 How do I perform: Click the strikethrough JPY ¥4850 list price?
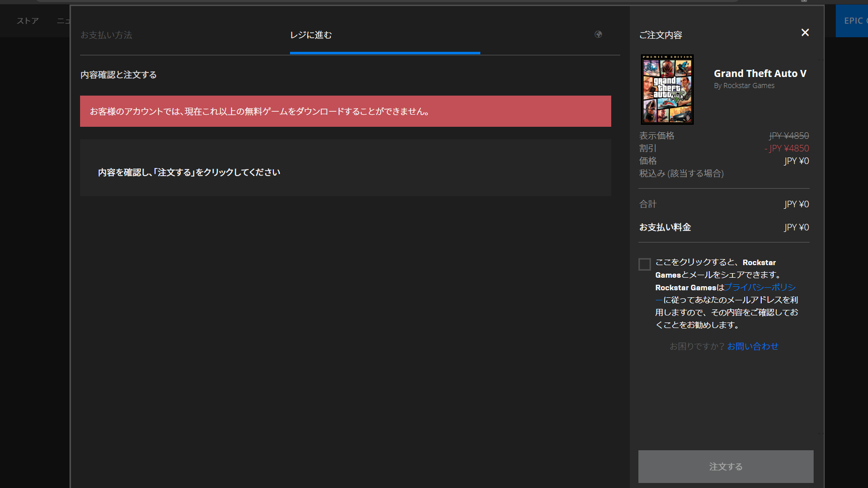tap(789, 136)
